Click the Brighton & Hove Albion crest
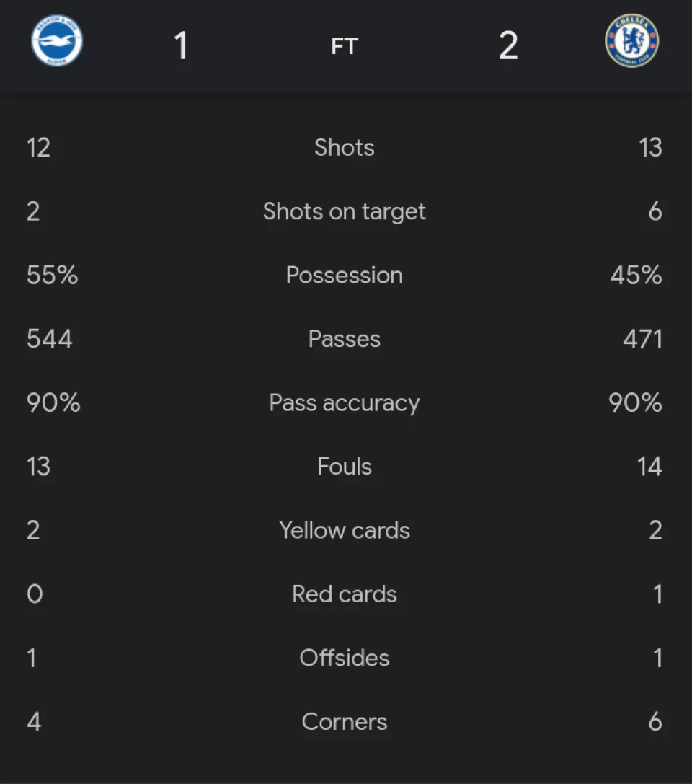The image size is (692, 784). point(57,41)
